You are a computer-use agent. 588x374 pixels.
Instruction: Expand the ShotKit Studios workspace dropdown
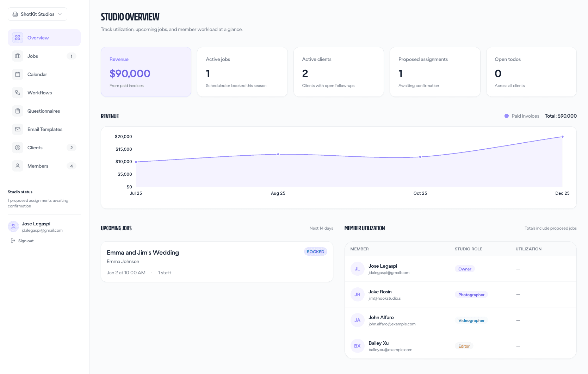pos(37,14)
